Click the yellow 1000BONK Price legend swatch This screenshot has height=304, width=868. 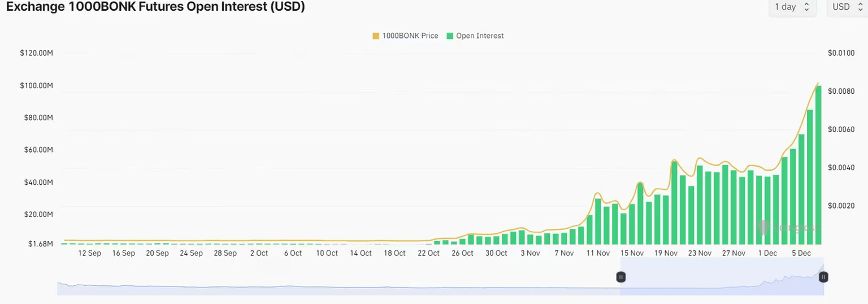[376, 36]
